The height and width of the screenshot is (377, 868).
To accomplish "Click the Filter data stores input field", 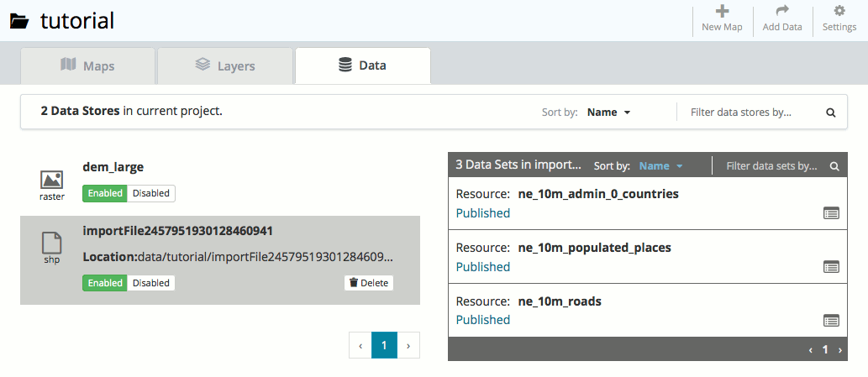I will coord(752,113).
